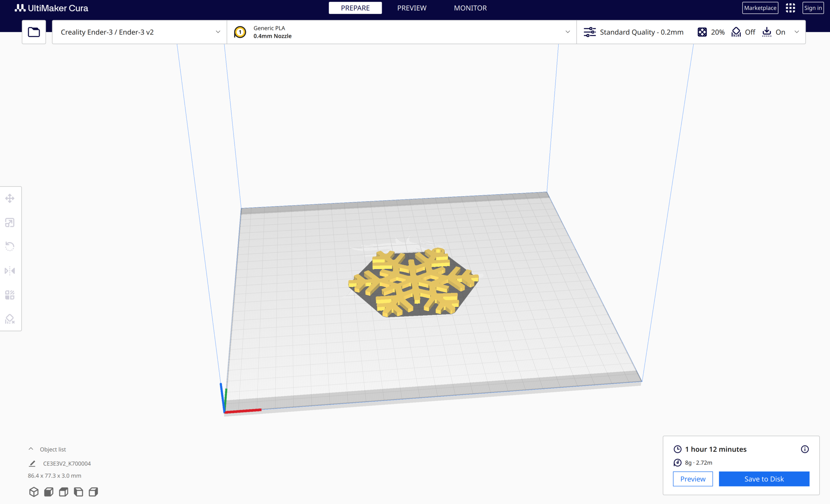Switch to the MONITOR tab

point(470,8)
